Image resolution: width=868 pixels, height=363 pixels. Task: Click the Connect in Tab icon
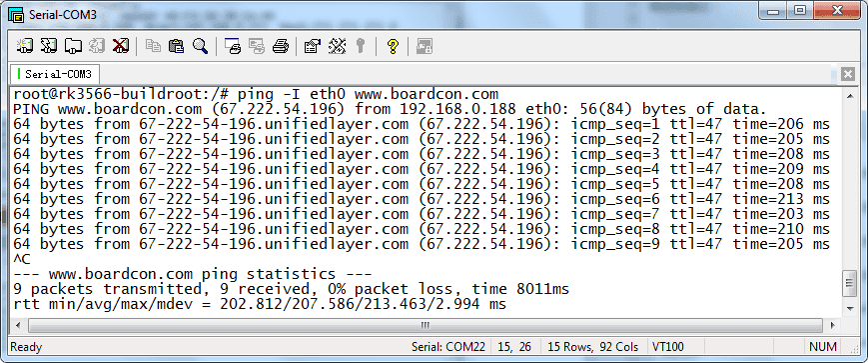coord(73,46)
